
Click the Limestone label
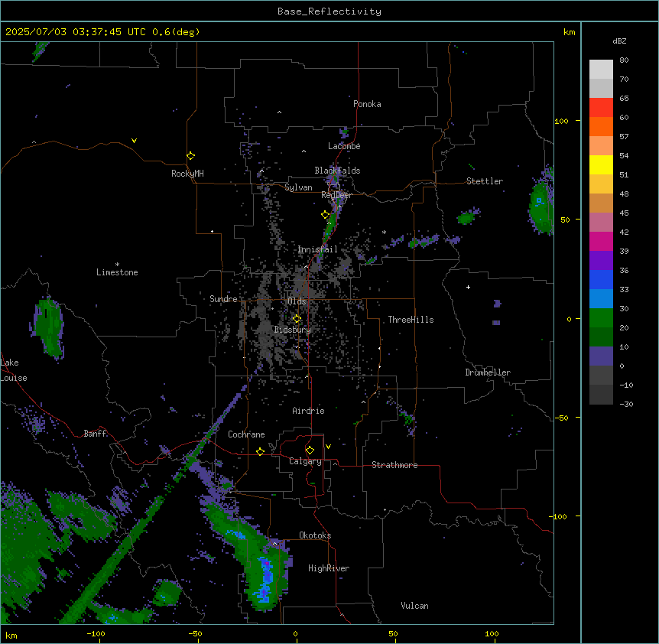(x=117, y=272)
